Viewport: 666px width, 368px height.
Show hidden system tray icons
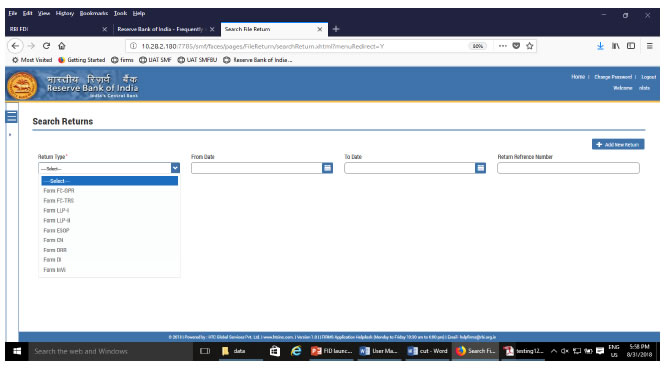tap(554, 351)
